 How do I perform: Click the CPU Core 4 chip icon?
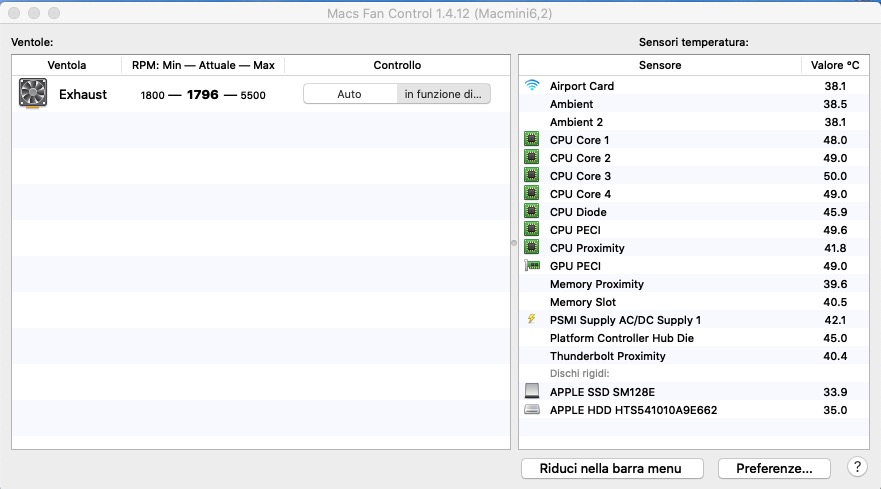click(x=532, y=193)
